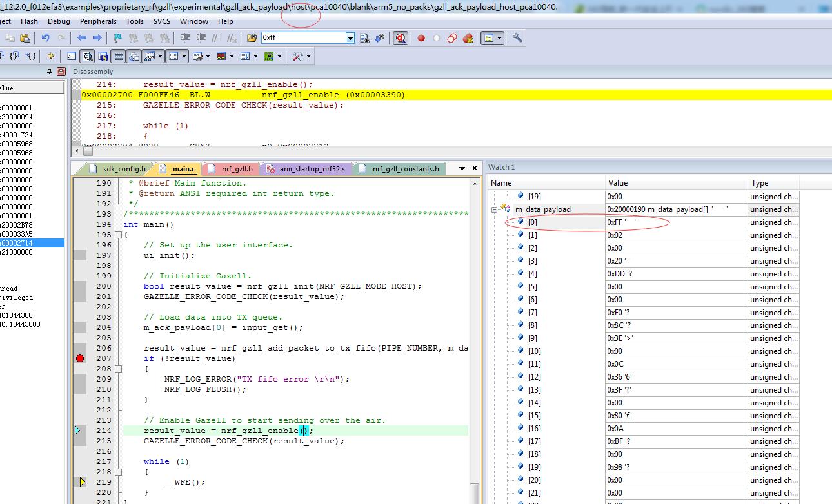Screen dimensions: 832x504
Task: Open the Memory Windows dropdown arrow
Action: [x=184, y=56]
